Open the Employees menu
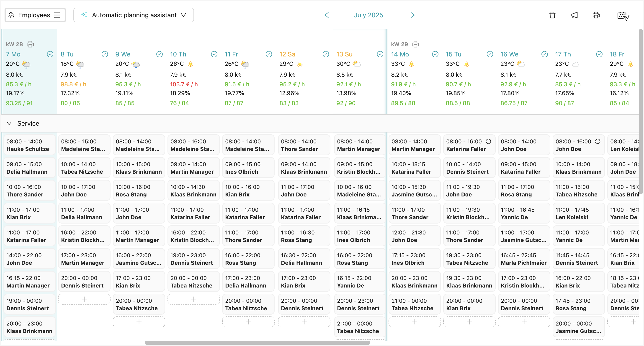The width and height of the screenshot is (644, 346). click(35, 15)
